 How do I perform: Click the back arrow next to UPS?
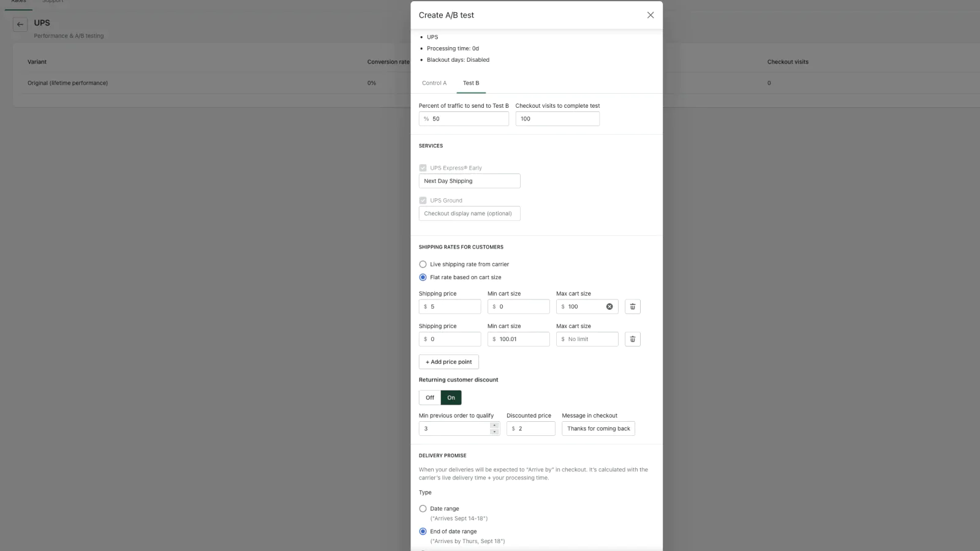pyautogui.click(x=20, y=24)
